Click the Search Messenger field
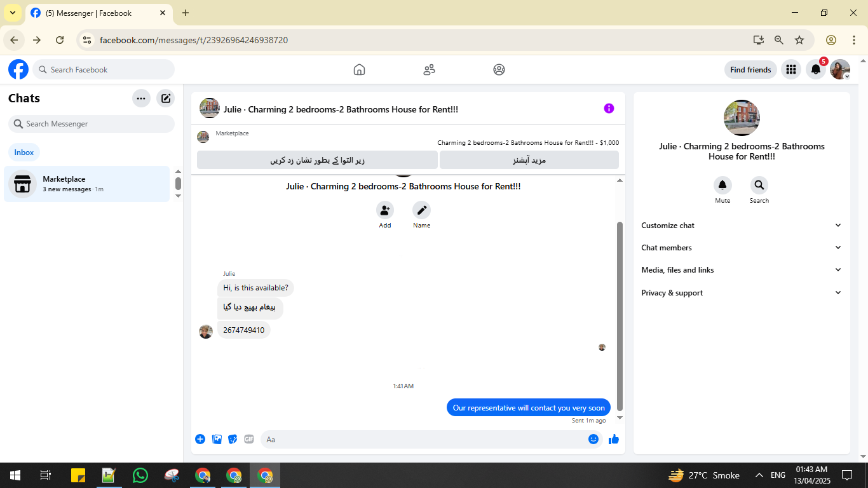The height and width of the screenshot is (488, 868). coord(92,124)
